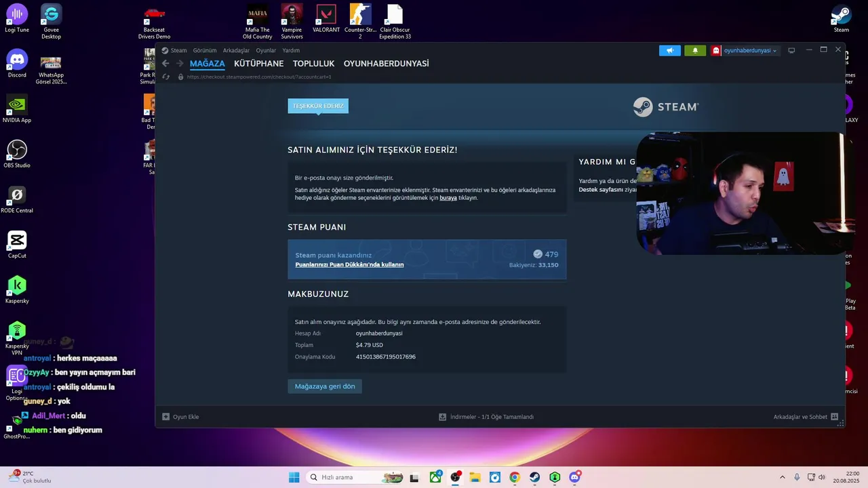This screenshot has width=868, height=488.
Task: Launch Mafia The Old Country shortcut
Action: click(x=257, y=22)
